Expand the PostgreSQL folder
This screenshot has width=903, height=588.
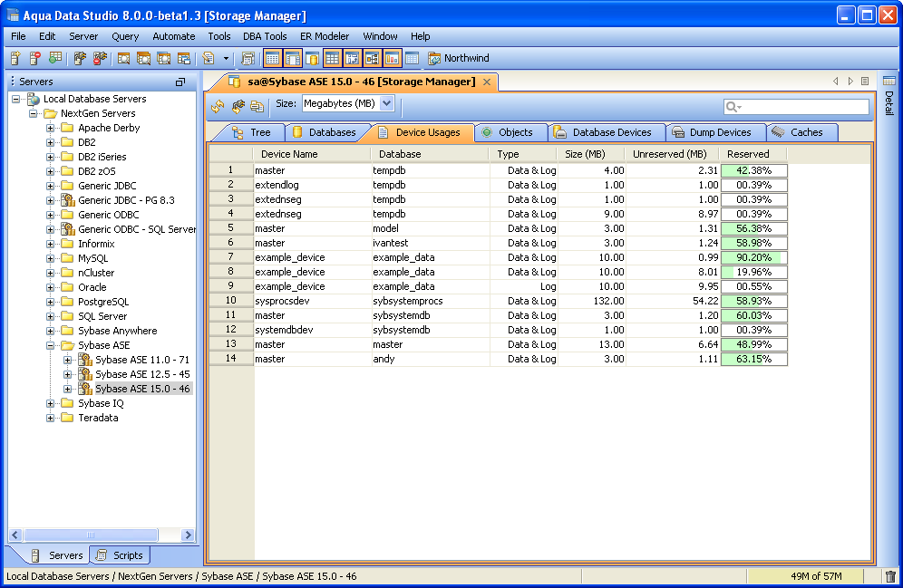coord(51,302)
